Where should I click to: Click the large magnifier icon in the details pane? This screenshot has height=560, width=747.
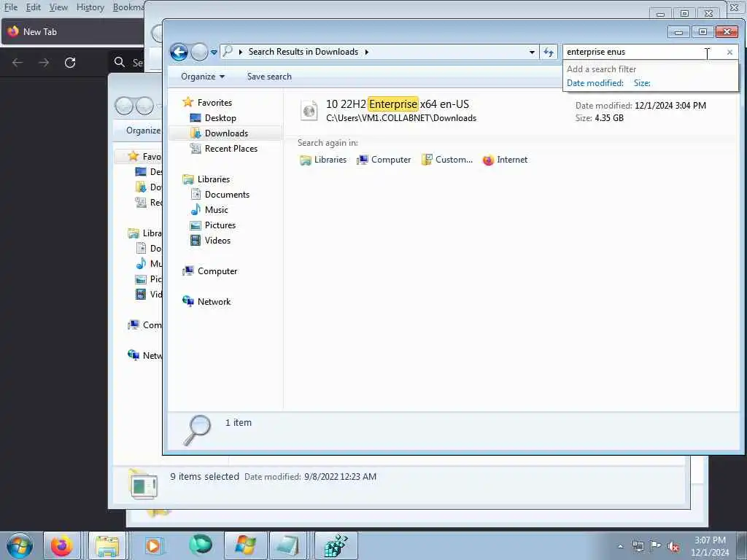[198, 430]
